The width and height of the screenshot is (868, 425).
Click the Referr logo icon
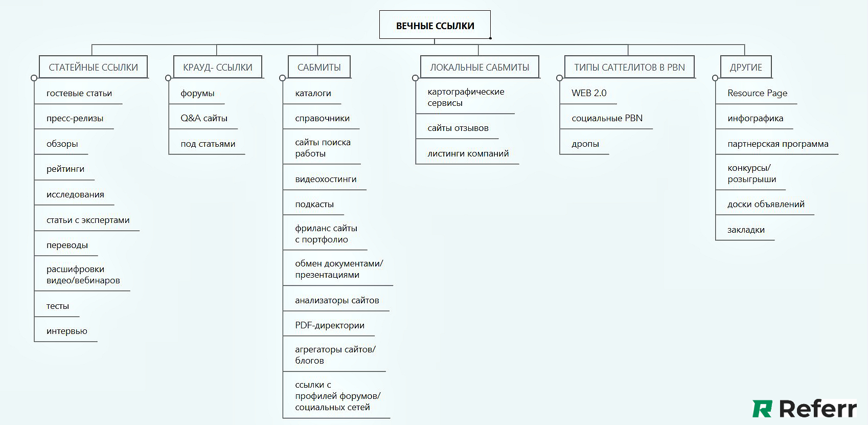click(x=762, y=409)
